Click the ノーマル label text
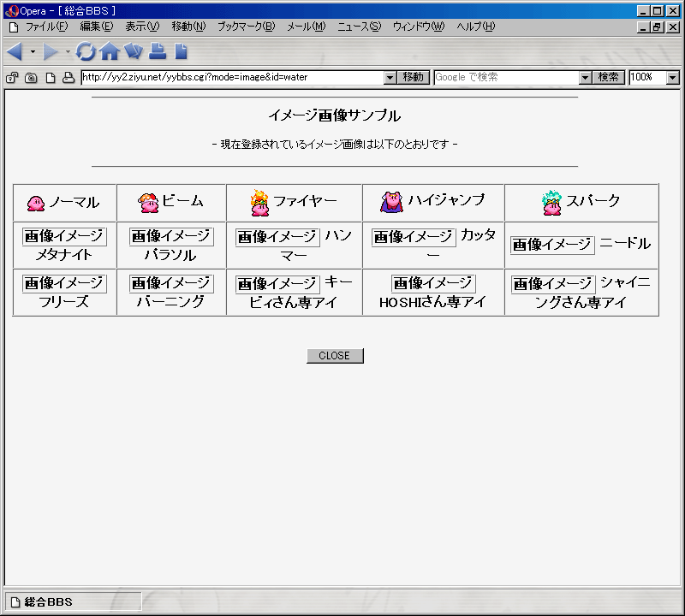The image size is (685, 616). click(74, 202)
